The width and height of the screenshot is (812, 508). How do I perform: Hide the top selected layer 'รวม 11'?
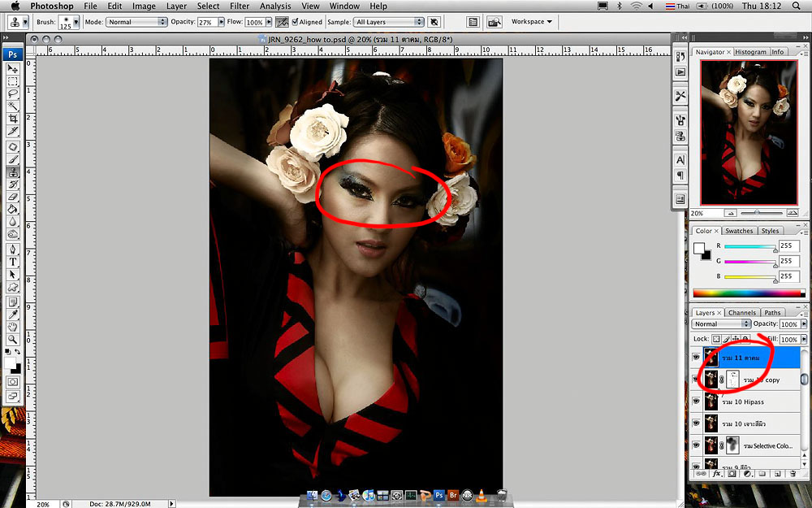pyautogui.click(x=696, y=358)
